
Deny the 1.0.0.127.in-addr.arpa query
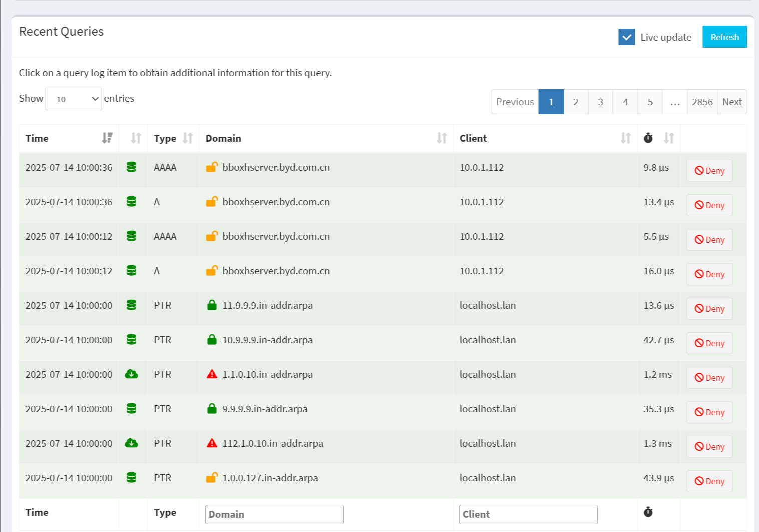tap(709, 481)
